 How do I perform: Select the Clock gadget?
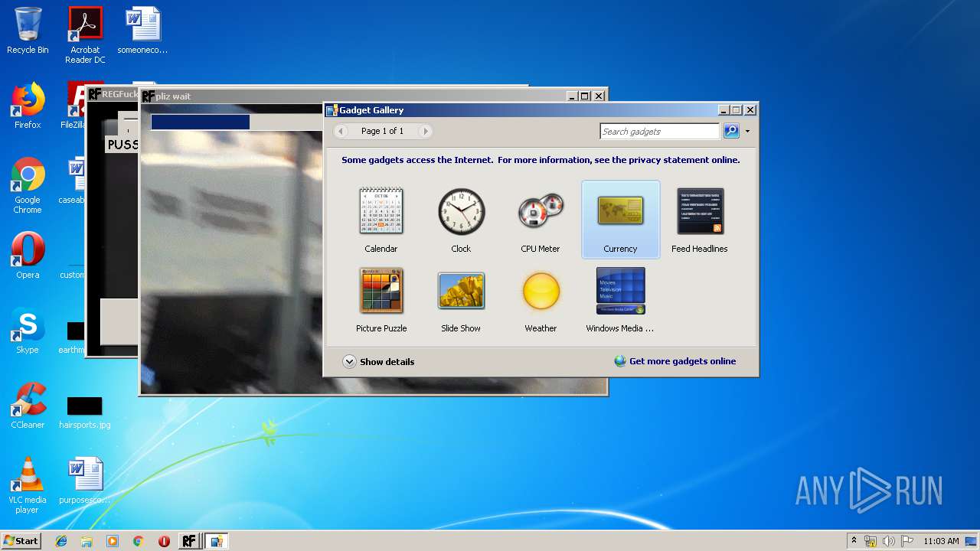point(461,220)
